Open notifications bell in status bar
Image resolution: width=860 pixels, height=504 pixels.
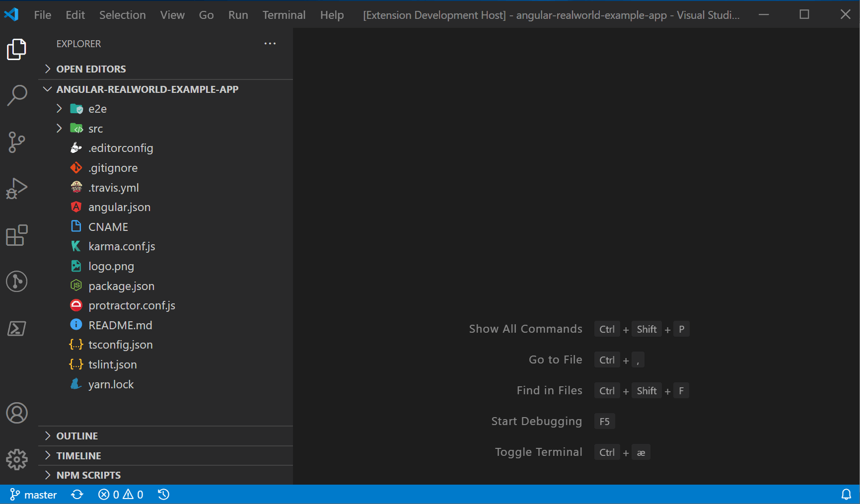click(x=846, y=495)
